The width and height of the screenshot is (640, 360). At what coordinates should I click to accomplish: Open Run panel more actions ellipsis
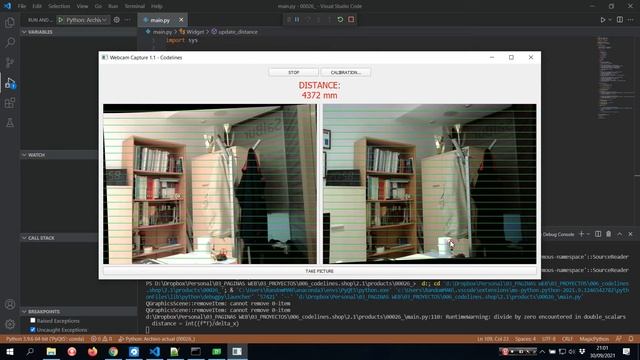click(x=127, y=20)
